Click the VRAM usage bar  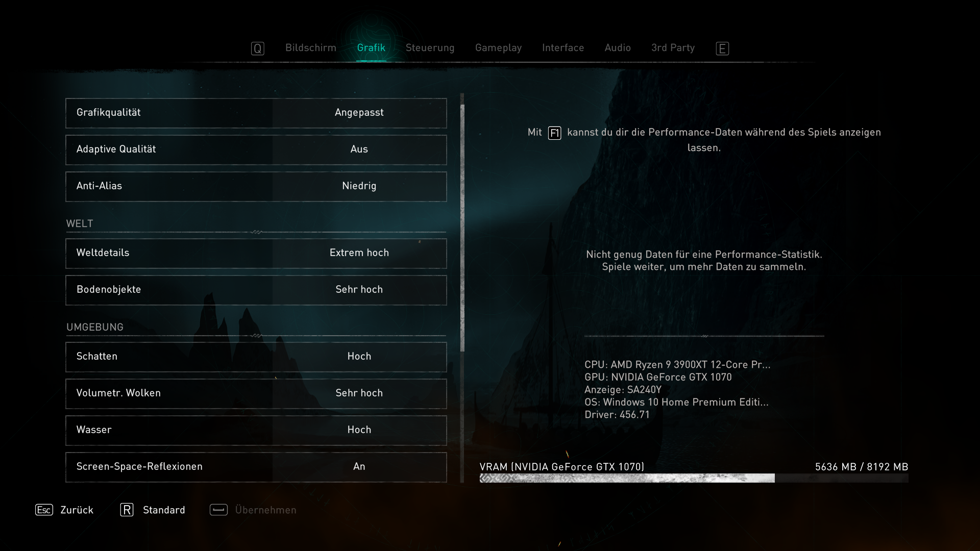(x=693, y=478)
